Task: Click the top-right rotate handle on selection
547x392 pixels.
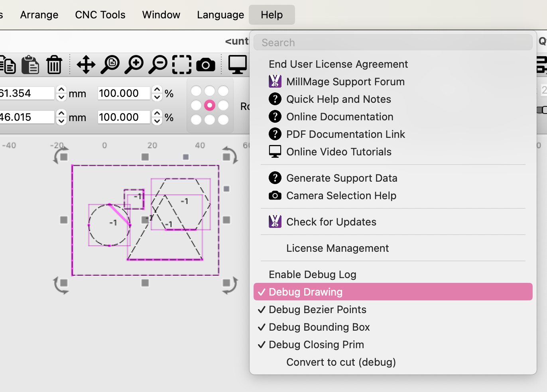Action: [x=230, y=155]
